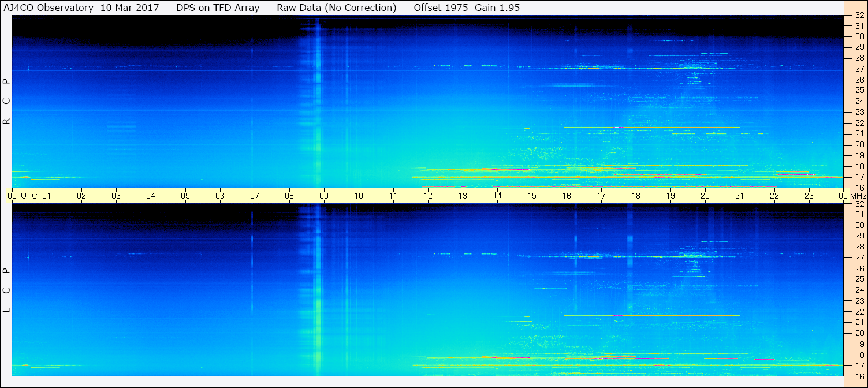This screenshot has height=388, width=868.
Task: Select the 09 hour mark on time axis
Action: pos(324,196)
